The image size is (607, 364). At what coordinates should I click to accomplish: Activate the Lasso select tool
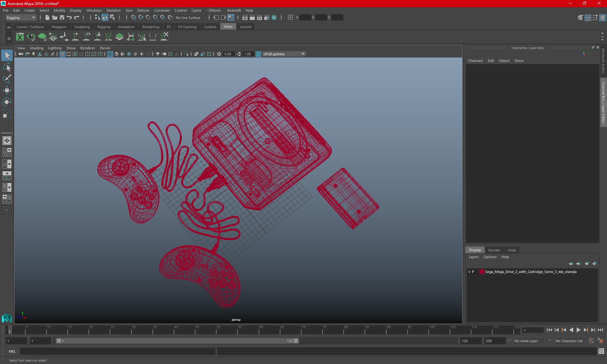coord(7,67)
